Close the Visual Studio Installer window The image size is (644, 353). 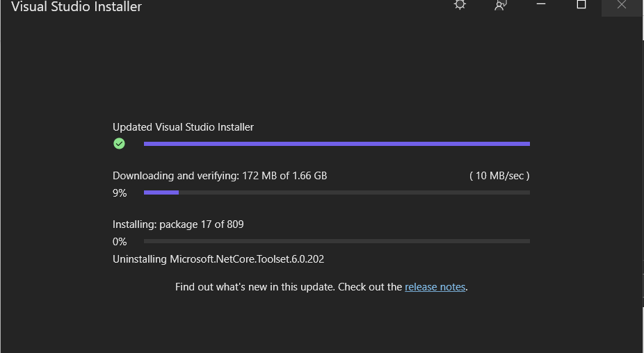622,5
